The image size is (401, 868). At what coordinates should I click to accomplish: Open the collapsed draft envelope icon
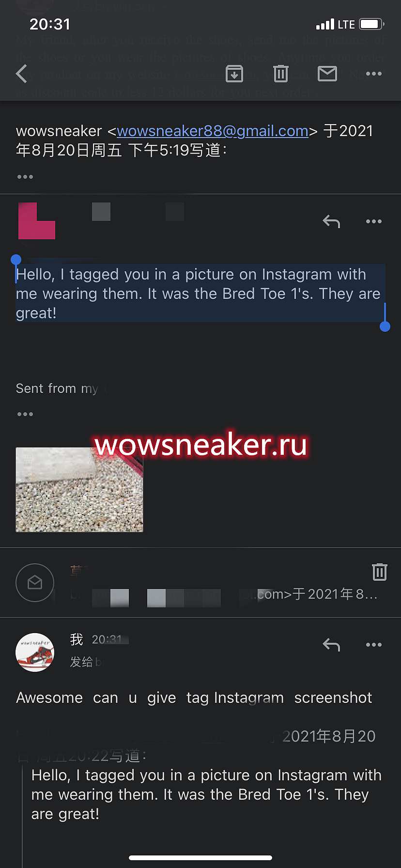pyautogui.click(x=35, y=583)
